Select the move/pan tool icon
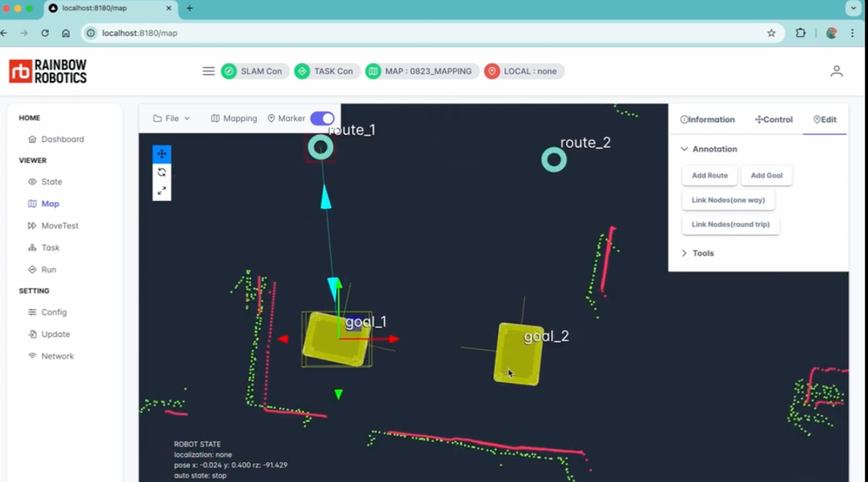This screenshot has width=868, height=482. click(x=161, y=154)
